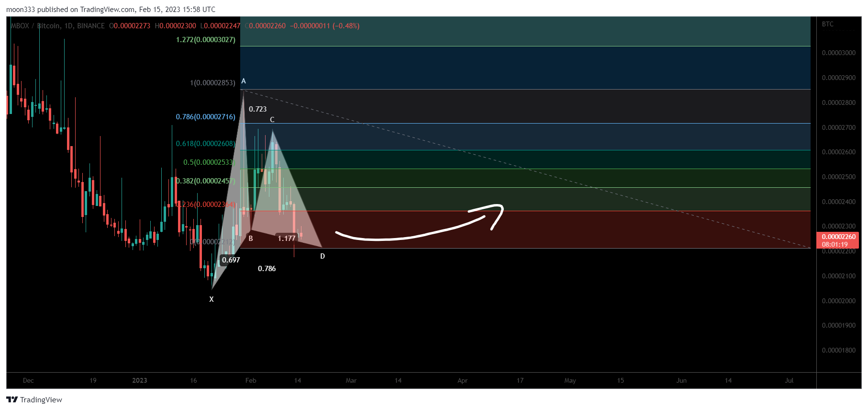Click pattern point label D
The image size is (868, 410).
click(323, 256)
